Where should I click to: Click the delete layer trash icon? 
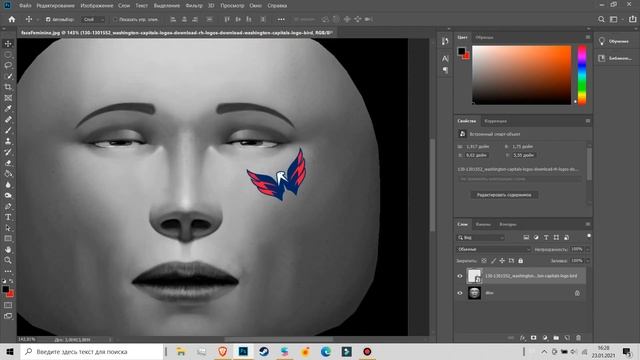click(x=578, y=338)
